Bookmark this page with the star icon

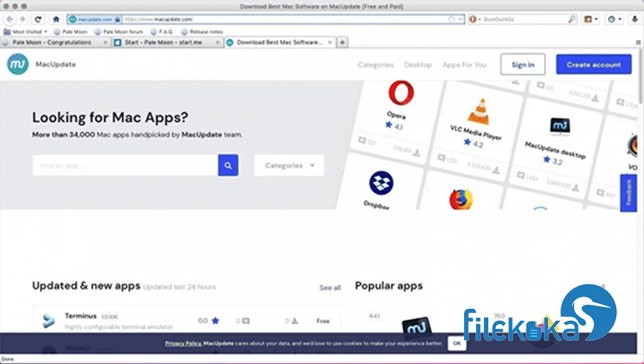[451, 19]
